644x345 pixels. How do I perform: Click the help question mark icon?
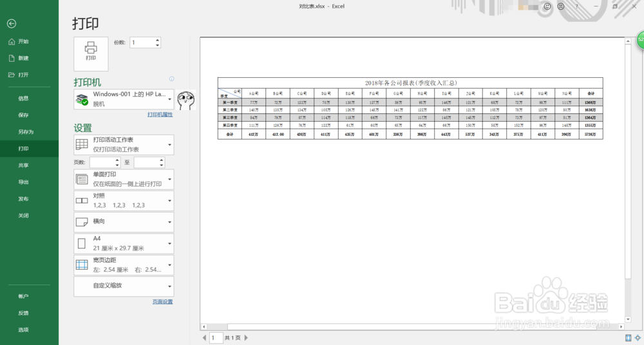pos(576,6)
